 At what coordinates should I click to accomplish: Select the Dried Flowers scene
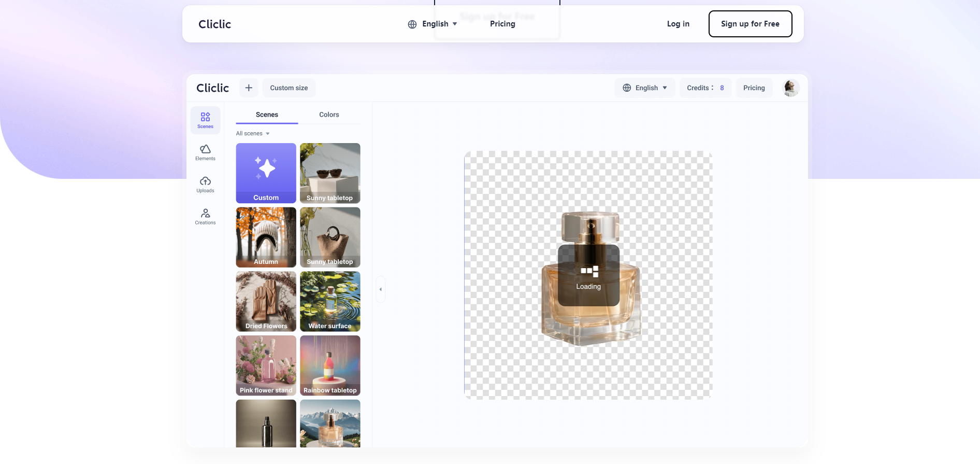266,302
